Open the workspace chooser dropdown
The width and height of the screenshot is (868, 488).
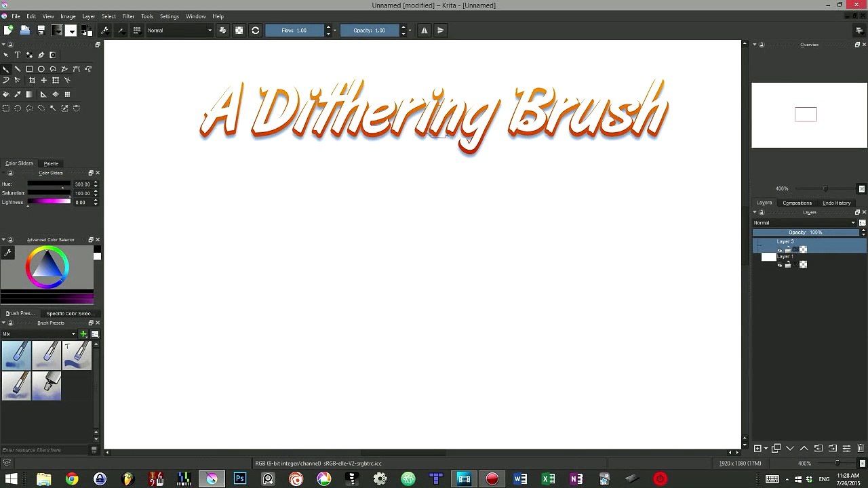859,30
